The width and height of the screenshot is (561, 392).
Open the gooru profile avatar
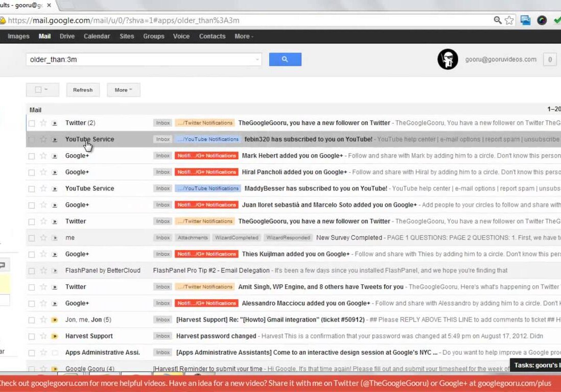tap(448, 59)
